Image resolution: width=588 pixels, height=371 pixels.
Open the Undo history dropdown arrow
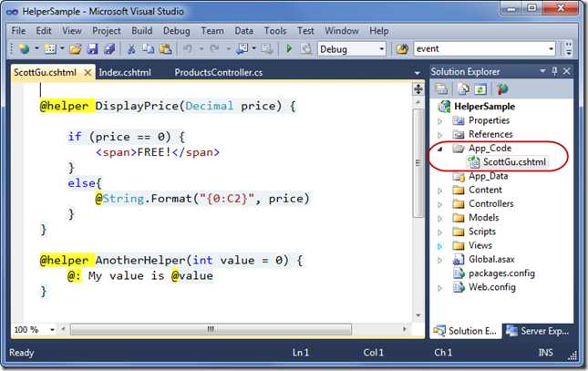[x=201, y=48]
